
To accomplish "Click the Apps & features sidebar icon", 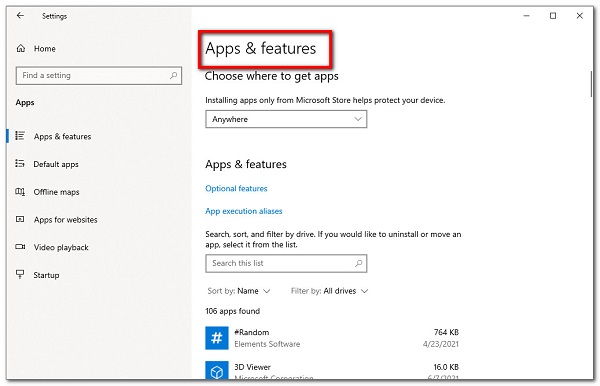I will [20, 136].
